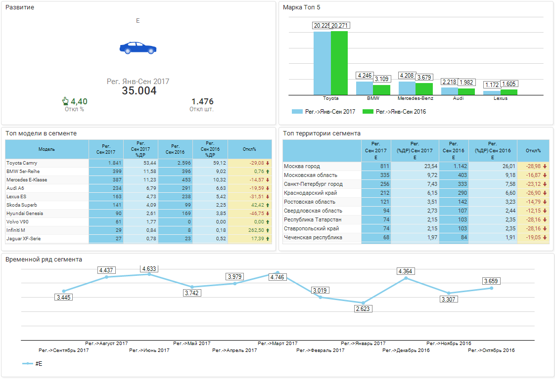Click the green up arrow in Skoda Superb row
This screenshot has width=555, height=392.
point(268,205)
